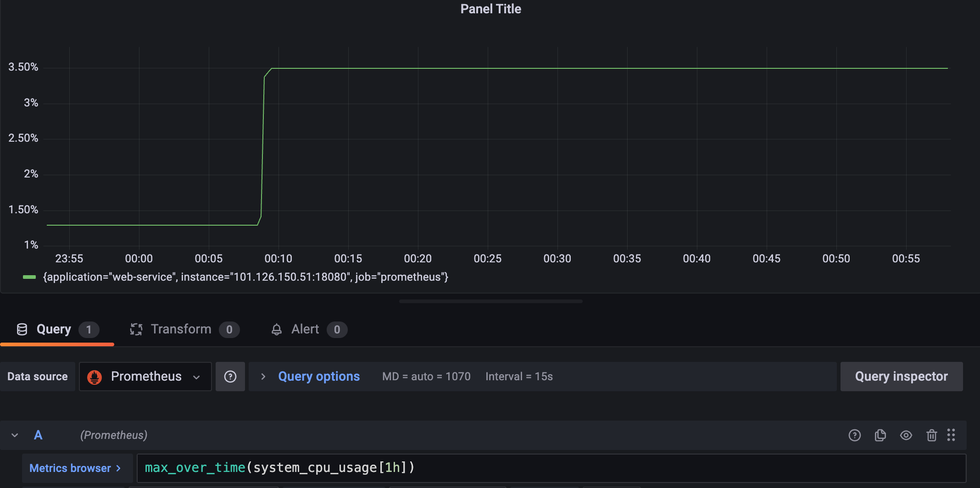Image resolution: width=980 pixels, height=488 pixels.
Task: Open the Prometheus data source dropdown
Action: [145, 377]
